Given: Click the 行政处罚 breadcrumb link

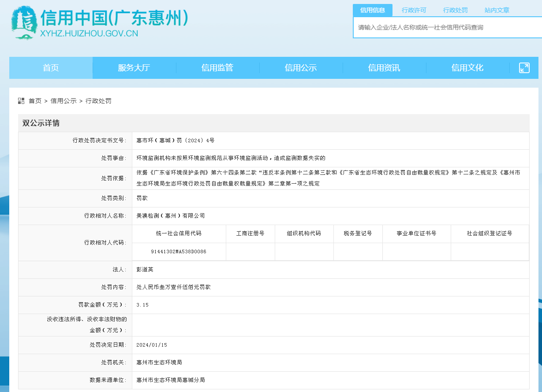Looking at the screenshot, I should 98,101.
